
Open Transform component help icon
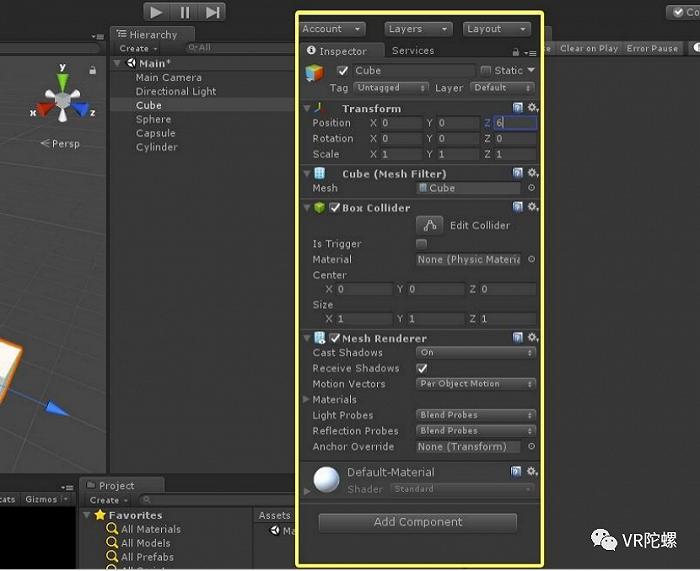click(x=517, y=108)
